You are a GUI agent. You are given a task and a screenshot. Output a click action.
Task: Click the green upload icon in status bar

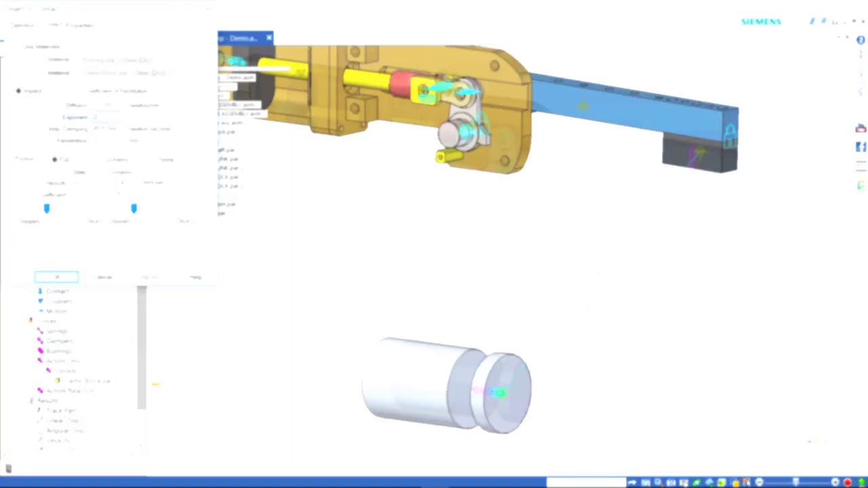tap(861, 482)
